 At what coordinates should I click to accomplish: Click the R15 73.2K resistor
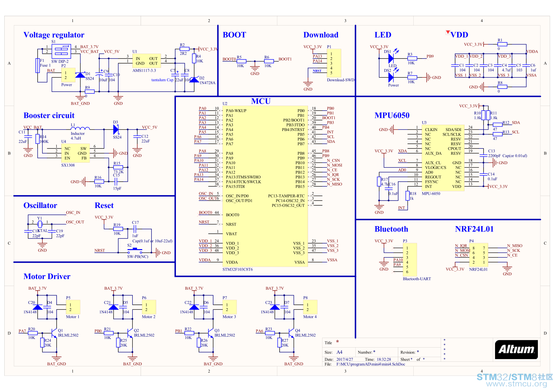point(118,167)
